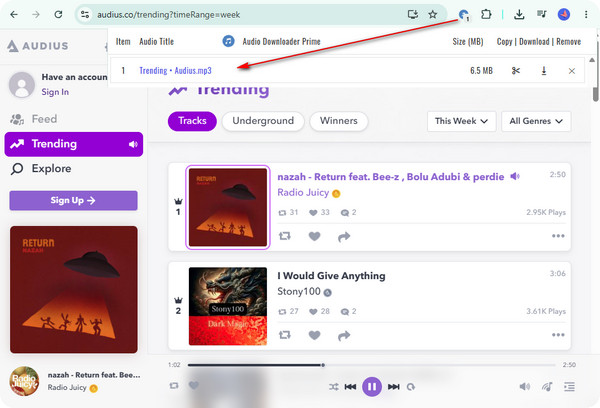Screen dimensions: 600x408
Task: Mute the player volume
Action: [x=525, y=387]
